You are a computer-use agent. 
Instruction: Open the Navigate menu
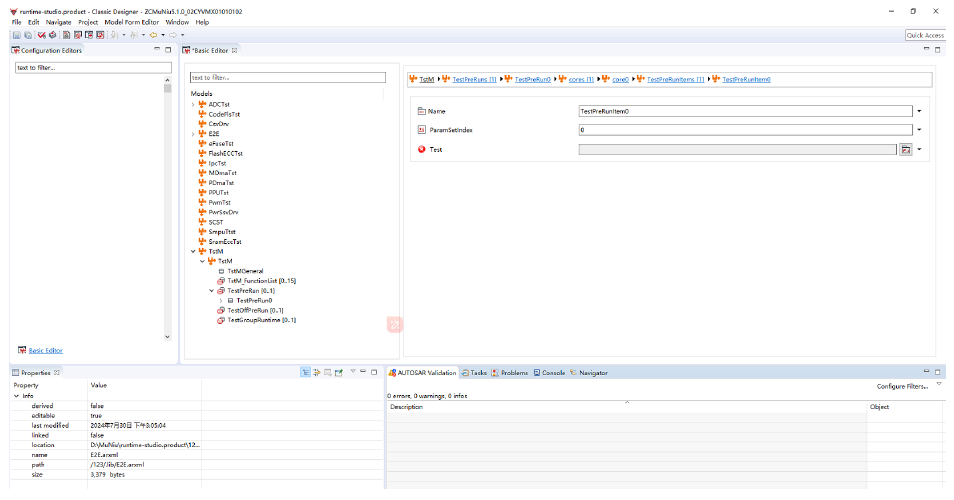[x=58, y=22]
